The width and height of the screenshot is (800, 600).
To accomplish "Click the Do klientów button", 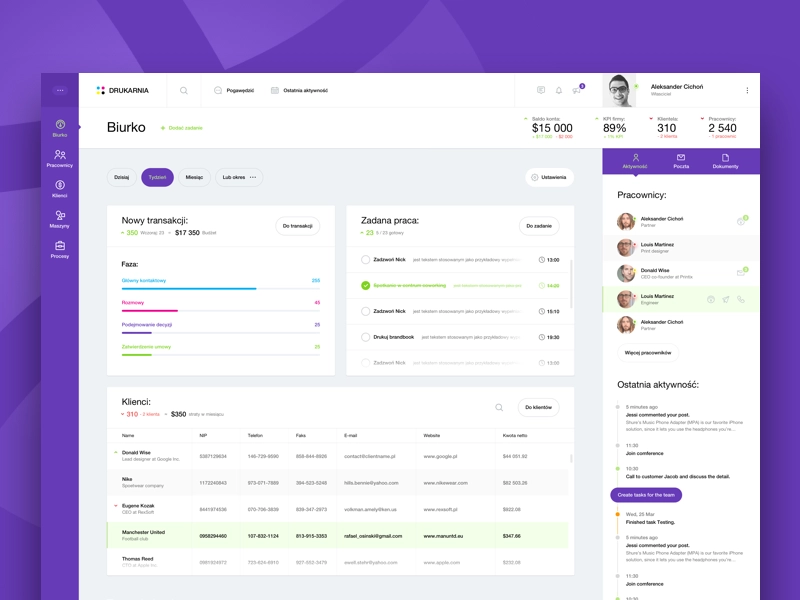I will click(538, 407).
